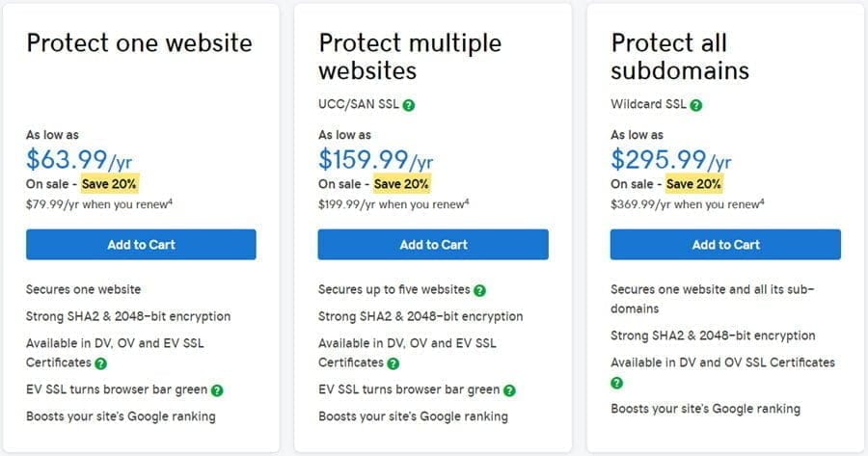Show DV and OV certificates help, subdomains plan

point(617,383)
